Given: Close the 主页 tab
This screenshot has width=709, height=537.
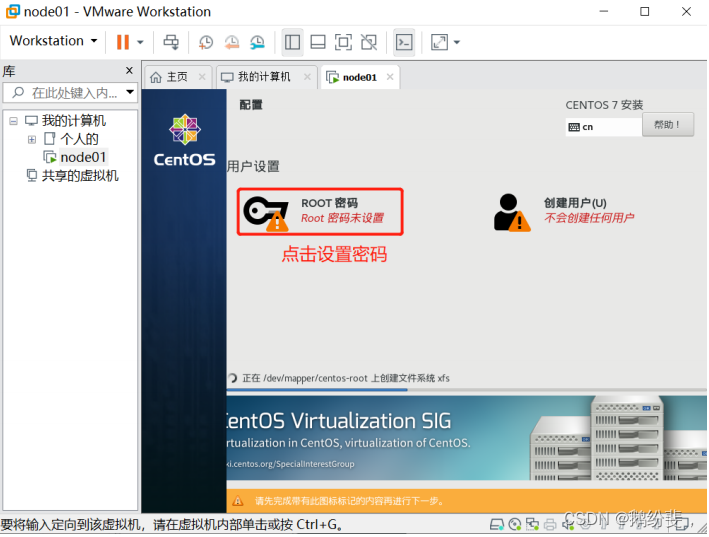Looking at the screenshot, I should (202, 77).
